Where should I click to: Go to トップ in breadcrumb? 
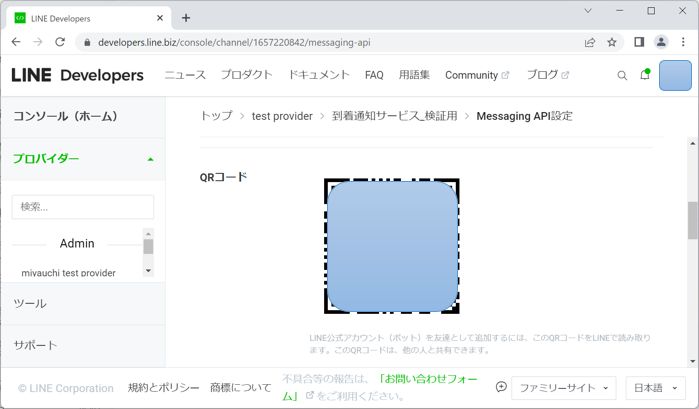tap(216, 116)
